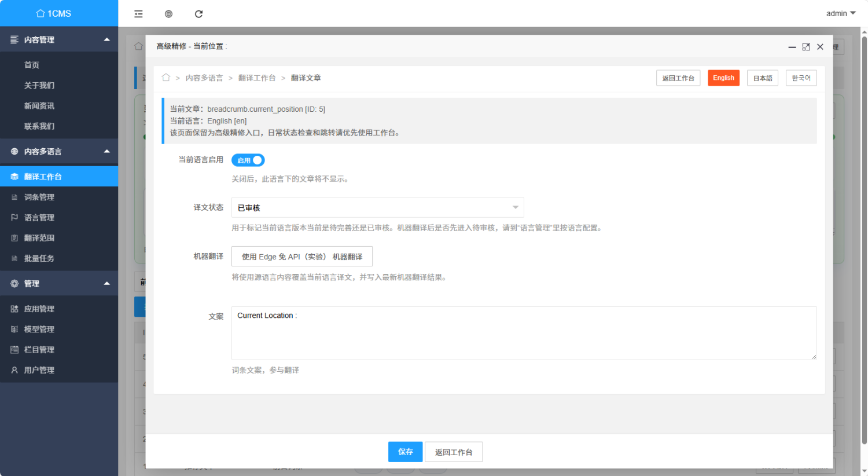The height and width of the screenshot is (476, 868).
Task: Click the 翻译工作台 layers icon in sidebar
Action: coord(14,177)
